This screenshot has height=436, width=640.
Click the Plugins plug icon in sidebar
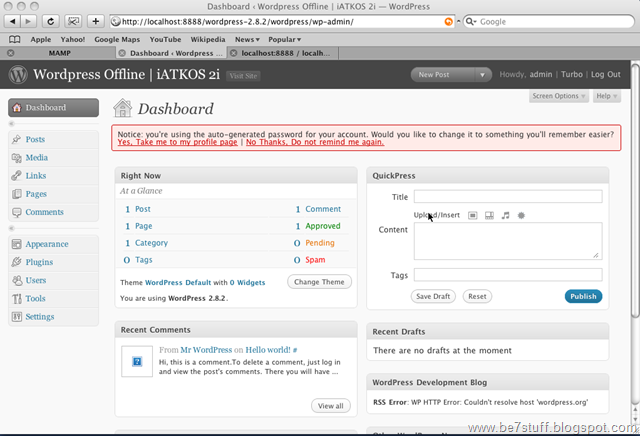coord(16,262)
